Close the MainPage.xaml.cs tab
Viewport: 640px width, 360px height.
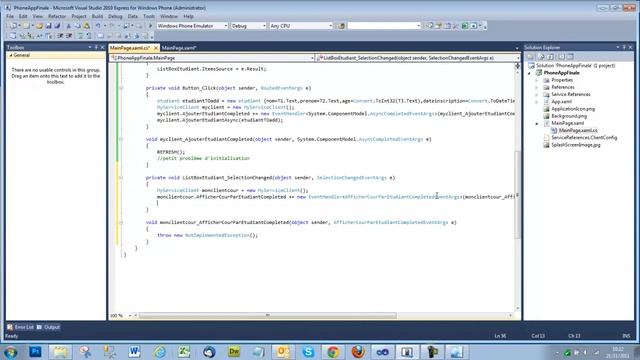point(156,48)
